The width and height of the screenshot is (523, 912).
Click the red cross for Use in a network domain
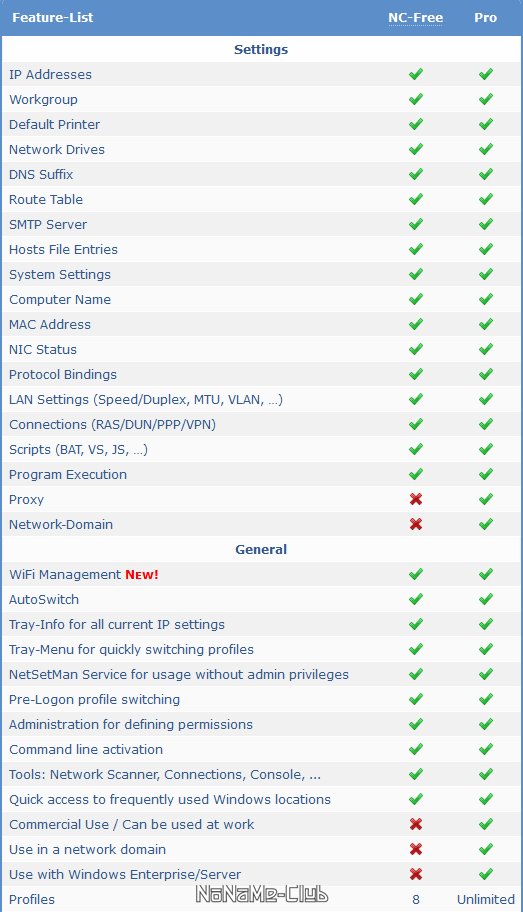point(415,849)
